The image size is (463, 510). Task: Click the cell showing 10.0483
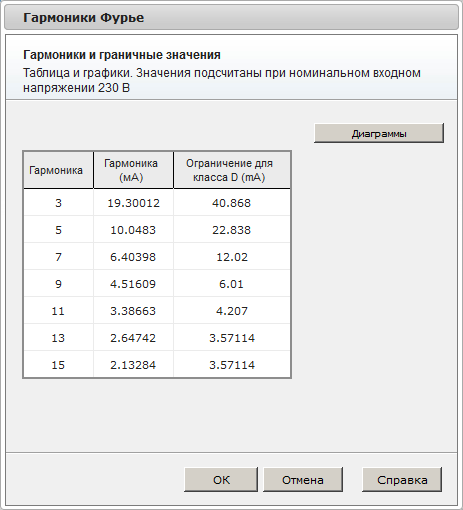[x=133, y=230]
